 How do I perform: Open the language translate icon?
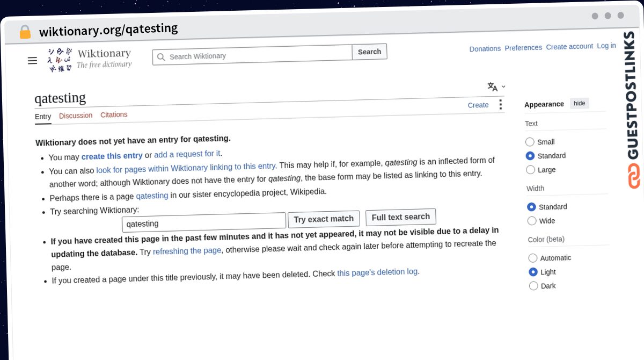click(x=492, y=87)
